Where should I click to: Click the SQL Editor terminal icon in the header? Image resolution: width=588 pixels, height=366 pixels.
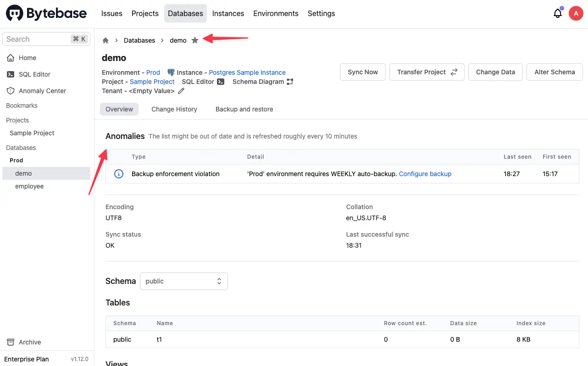click(221, 82)
